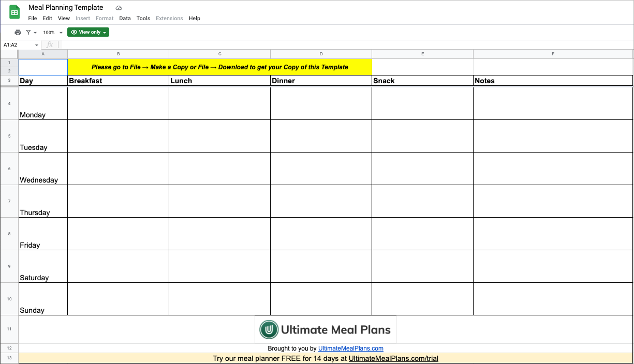Expand the Name box dropdown arrow
Image resolution: width=634 pixels, height=364 pixels.
tap(37, 45)
